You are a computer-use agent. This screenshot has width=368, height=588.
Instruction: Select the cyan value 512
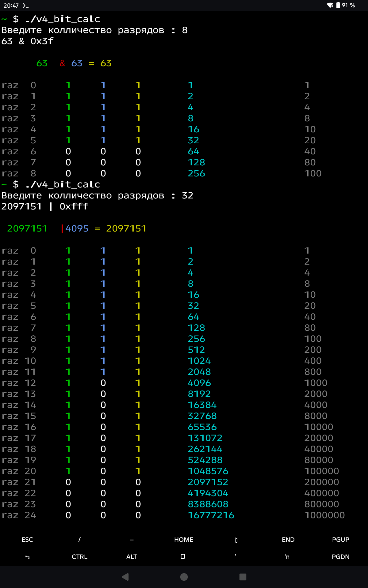[197, 350]
